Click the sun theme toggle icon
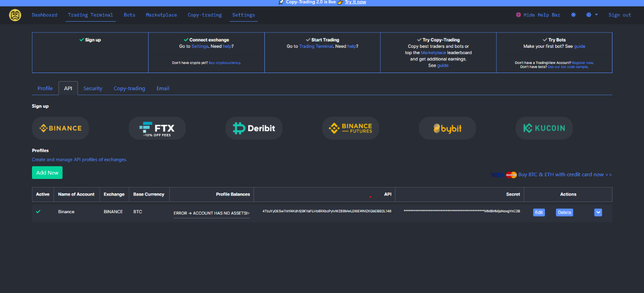 click(573, 15)
